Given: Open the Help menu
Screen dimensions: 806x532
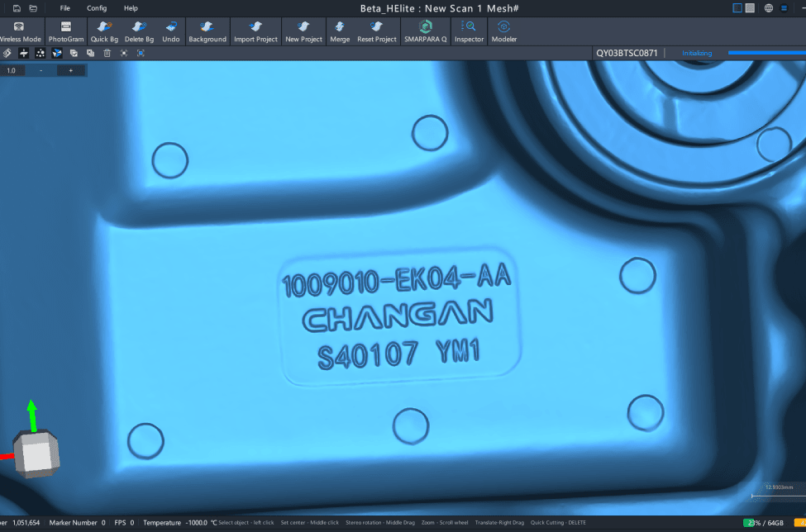Looking at the screenshot, I should (x=131, y=8).
